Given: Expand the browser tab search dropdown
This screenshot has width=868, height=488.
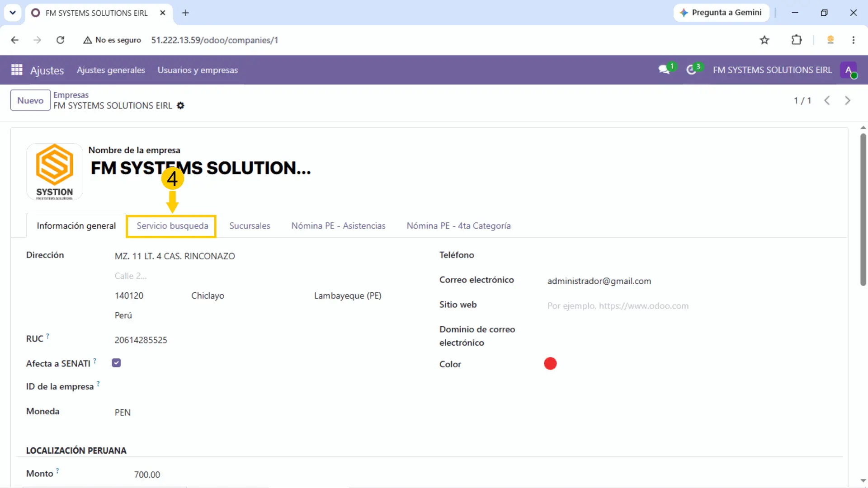Looking at the screenshot, I should click(x=13, y=13).
